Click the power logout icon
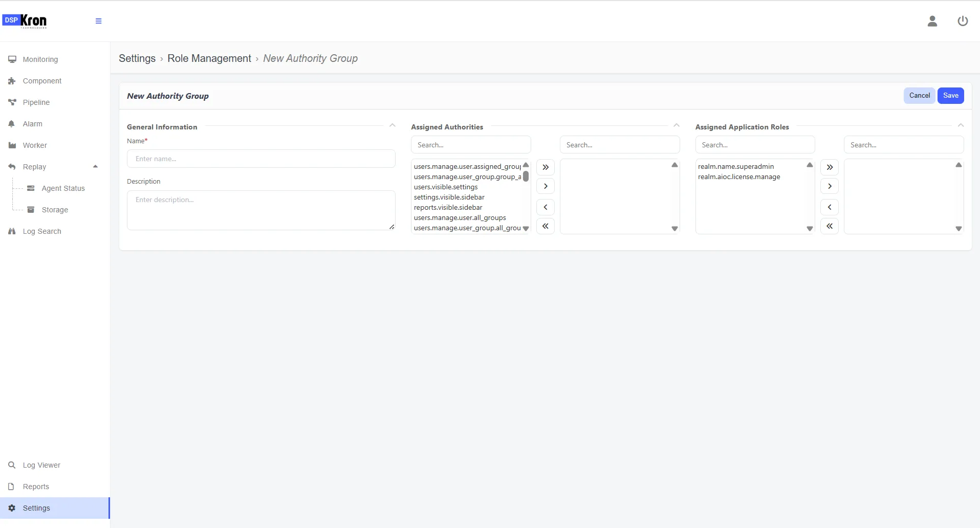The height and width of the screenshot is (528, 980). coord(963,21)
